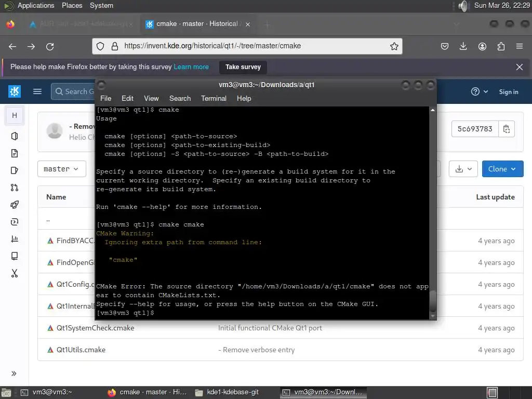The image size is (532, 399).
Task: Reload the current page
Action: (50, 46)
